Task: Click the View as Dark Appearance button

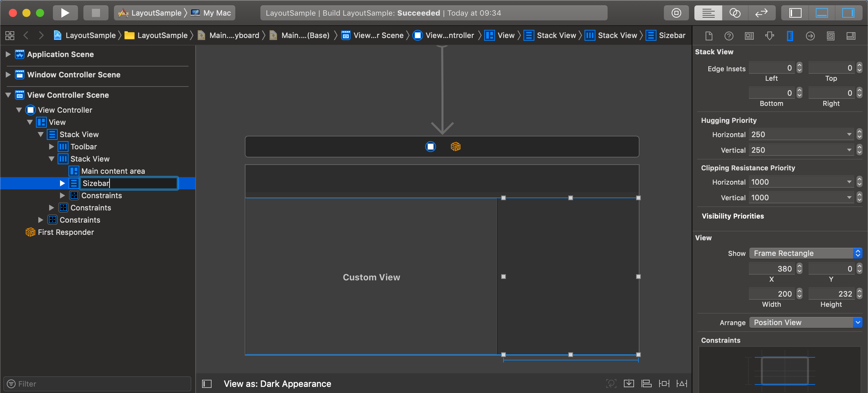Action: [277, 383]
